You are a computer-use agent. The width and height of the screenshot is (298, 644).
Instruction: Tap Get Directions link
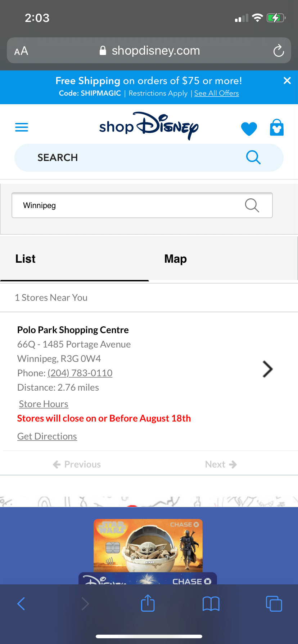pyautogui.click(x=47, y=436)
